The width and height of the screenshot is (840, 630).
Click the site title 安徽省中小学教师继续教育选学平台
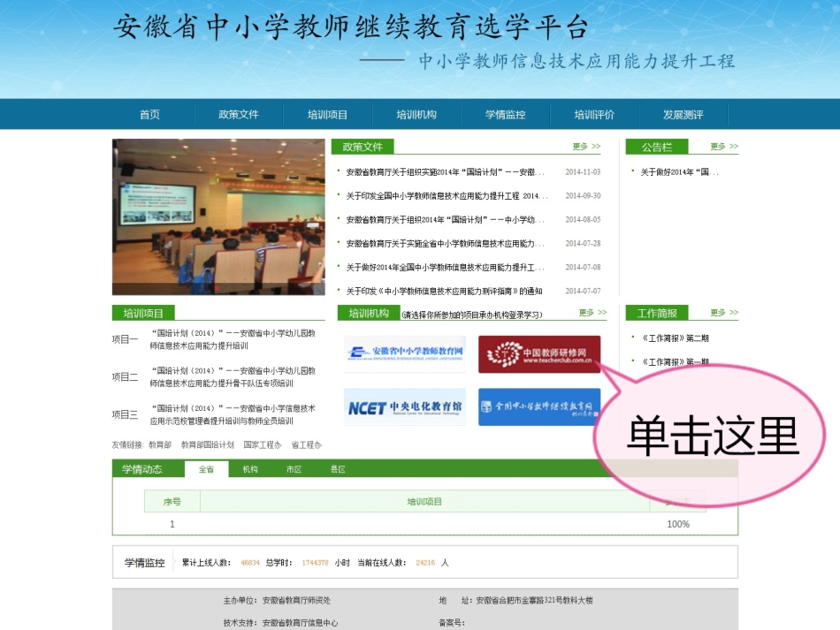click(351, 27)
